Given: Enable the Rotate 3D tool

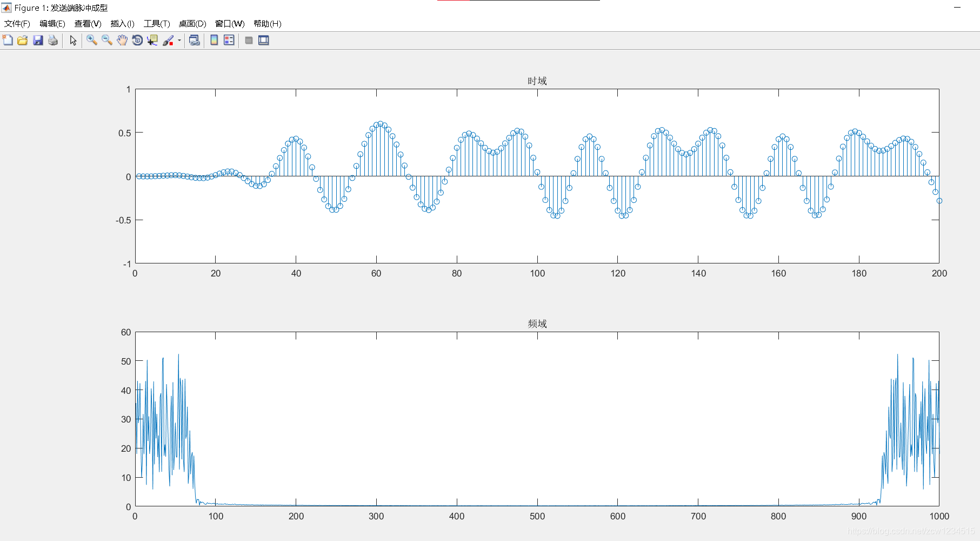Looking at the screenshot, I should (x=137, y=40).
